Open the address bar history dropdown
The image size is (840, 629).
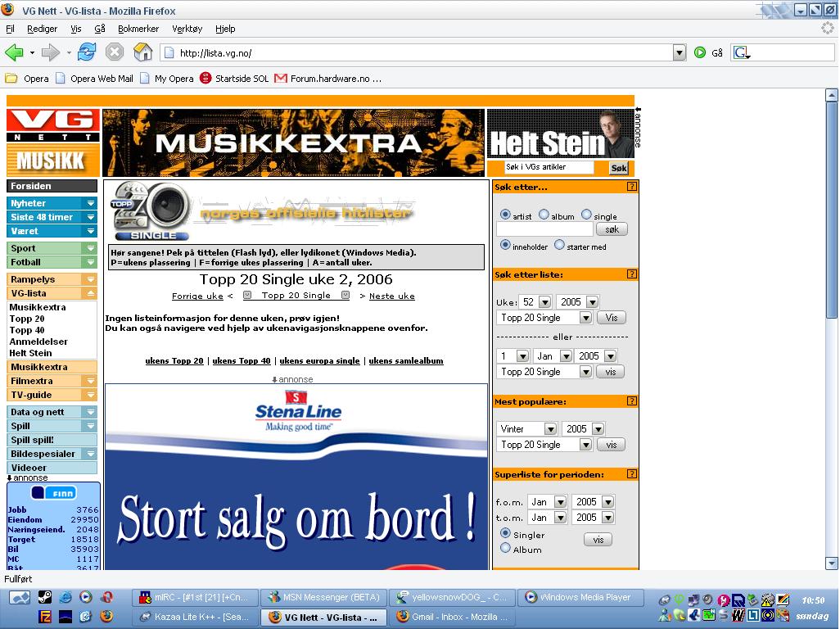pos(680,52)
